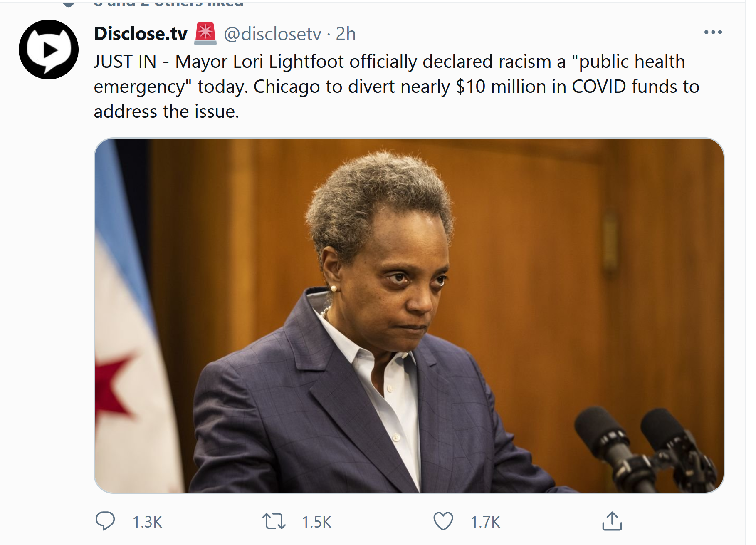The height and width of the screenshot is (545, 756).
Task: Toggle the heart like icon
Action: pos(443,521)
